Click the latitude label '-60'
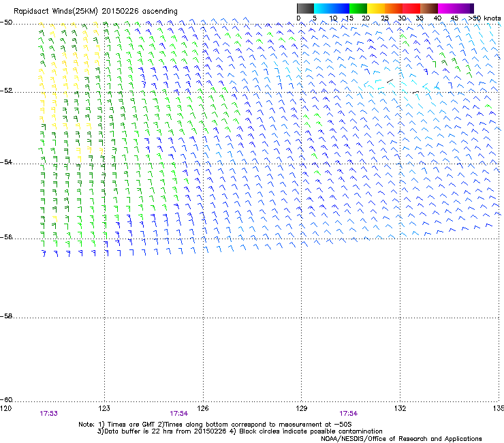The image size is (504, 443). [x=6, y=399]
